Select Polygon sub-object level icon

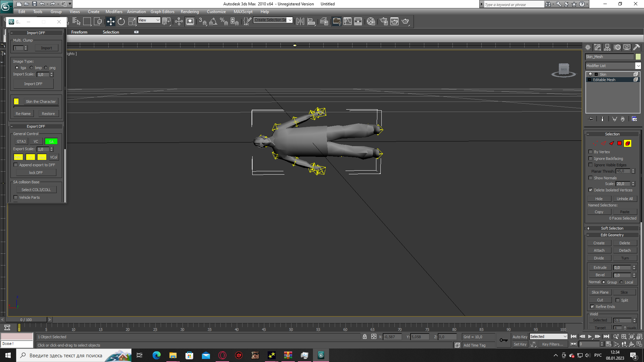click(620, 143)
